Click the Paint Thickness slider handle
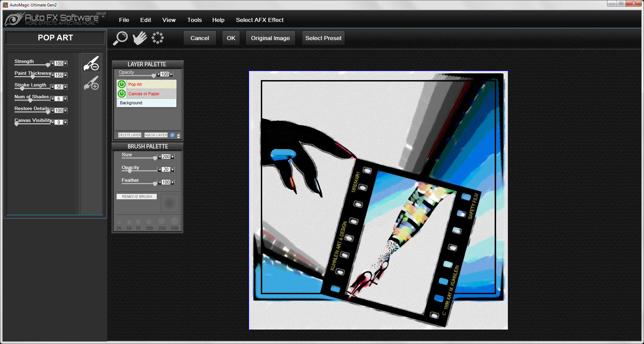 click(33, 76)
